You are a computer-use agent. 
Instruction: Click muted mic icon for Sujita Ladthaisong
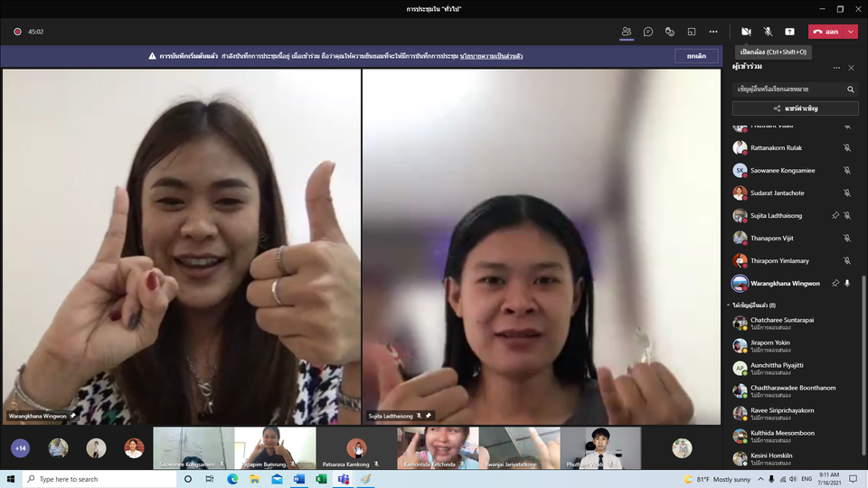[847, 216]
